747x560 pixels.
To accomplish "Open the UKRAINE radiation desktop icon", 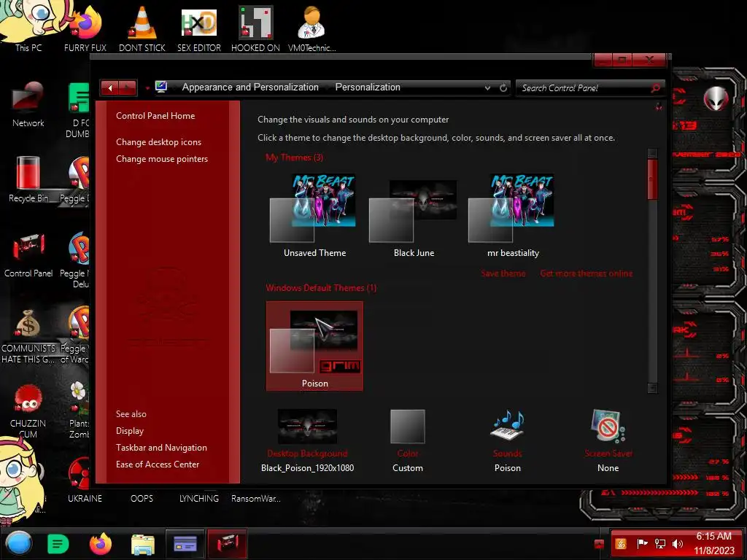I will coord(85,480).
